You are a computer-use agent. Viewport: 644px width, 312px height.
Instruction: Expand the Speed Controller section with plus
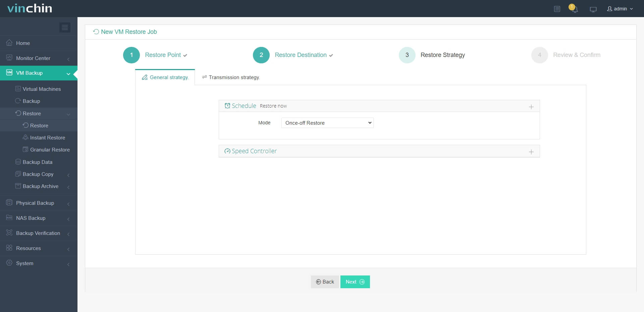click(x=531, y=151)
